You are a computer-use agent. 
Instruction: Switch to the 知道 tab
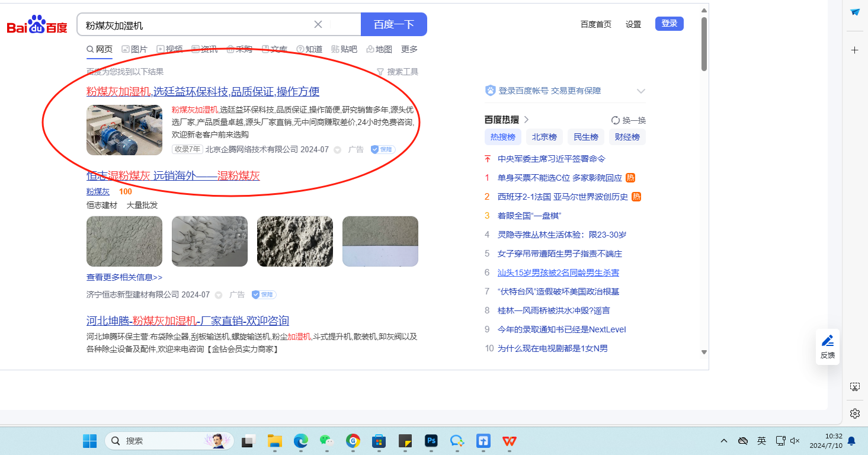click(x=309, y=49)
